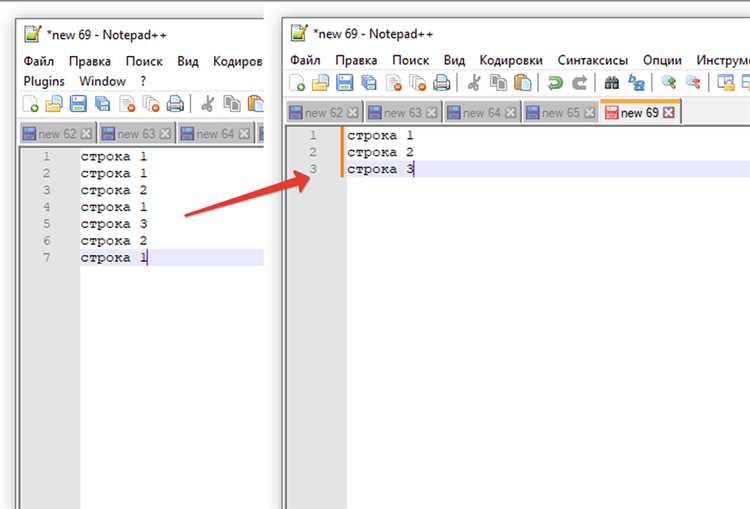Click Save All icon in left window toolbar
Viewport: 750px width, 509px height.
(x=102, y=103)
